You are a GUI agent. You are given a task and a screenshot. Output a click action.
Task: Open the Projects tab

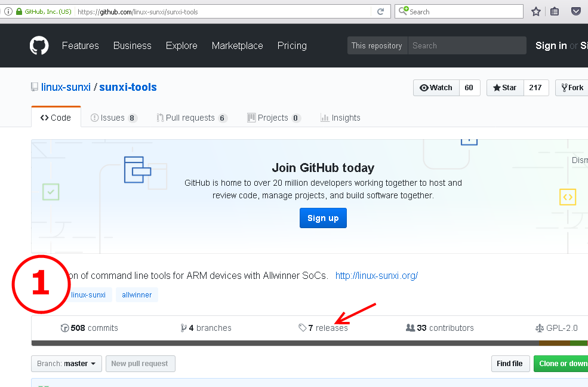tap(274, 118)
